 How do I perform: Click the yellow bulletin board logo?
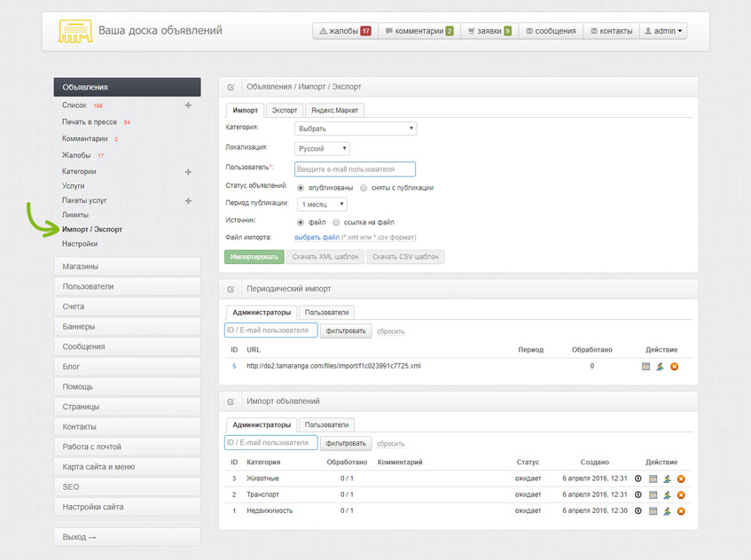[75, 31]
